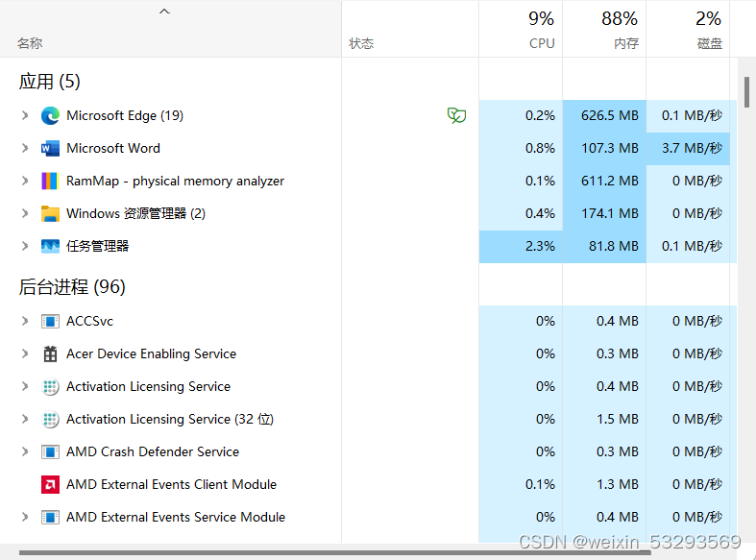Expand the 任务管理器 process row
756x560 pixels.
point(25,246)
